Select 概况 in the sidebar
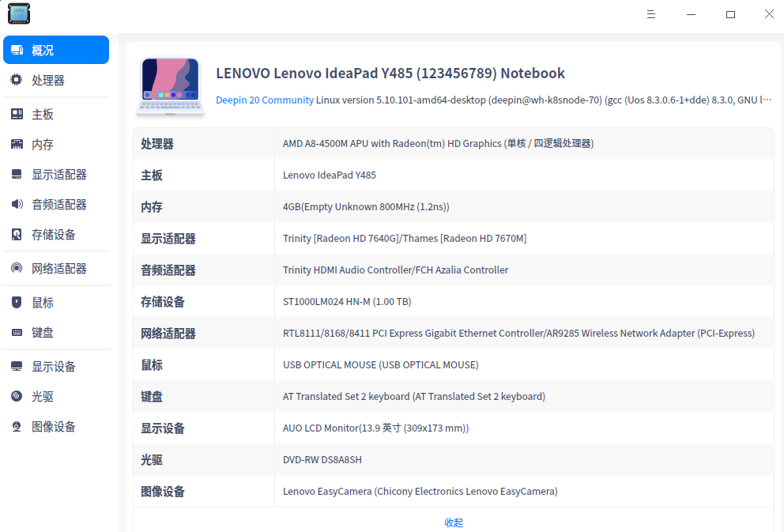This screenshot has width=784, height=532. [56, 50]
